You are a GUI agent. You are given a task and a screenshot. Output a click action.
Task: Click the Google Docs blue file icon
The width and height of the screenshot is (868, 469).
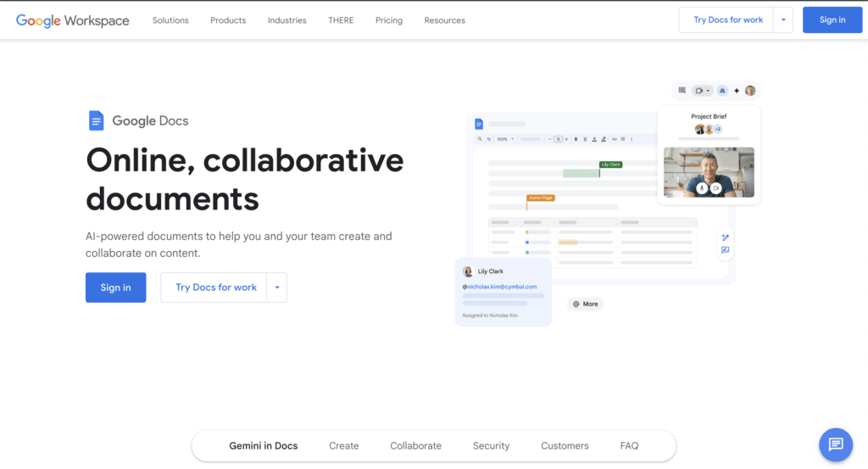click(x=97, y=120)
